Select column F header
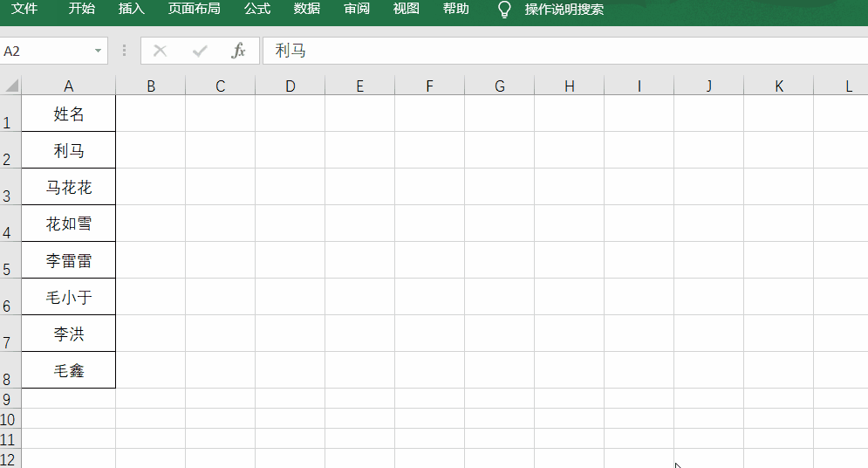 tap(429, 86)
